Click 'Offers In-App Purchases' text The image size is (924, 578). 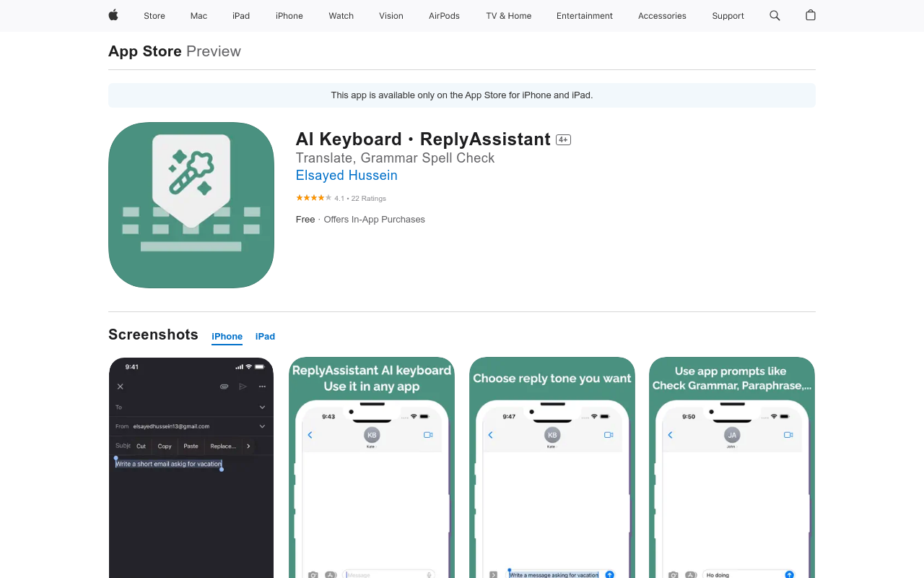pos(374,220)
